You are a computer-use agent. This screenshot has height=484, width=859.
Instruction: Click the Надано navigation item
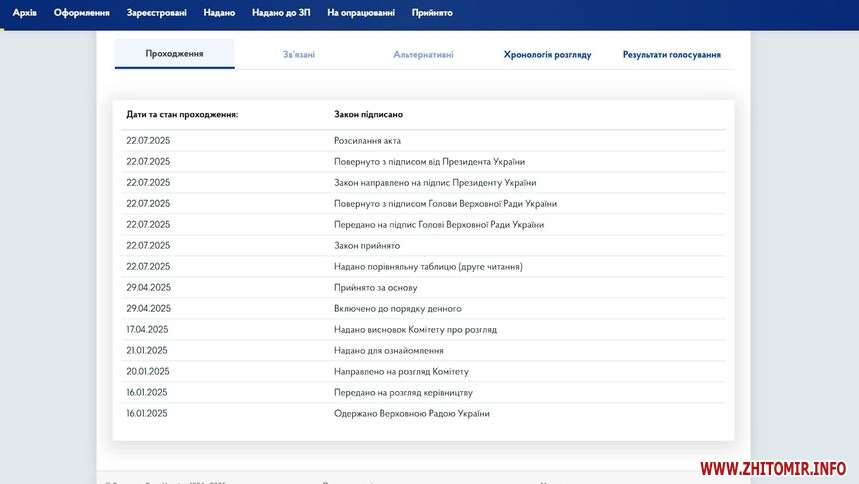tap(219, 13)
